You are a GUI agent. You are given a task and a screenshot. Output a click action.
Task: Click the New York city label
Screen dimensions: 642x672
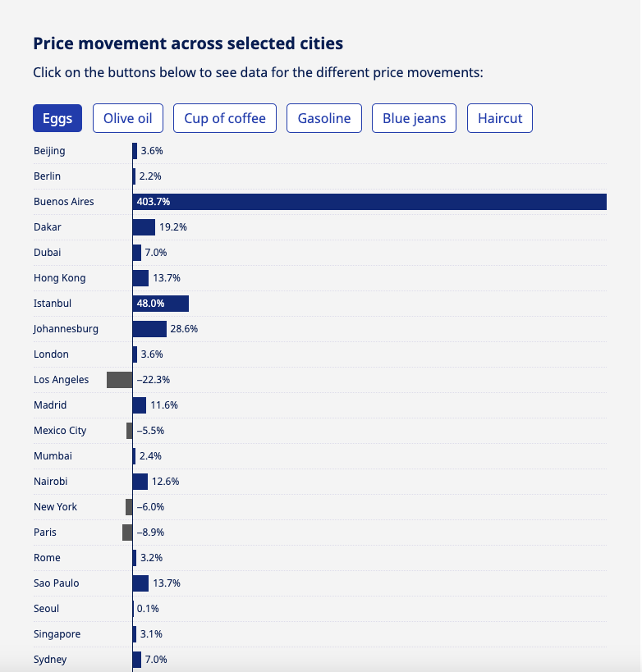click(55, 507)
